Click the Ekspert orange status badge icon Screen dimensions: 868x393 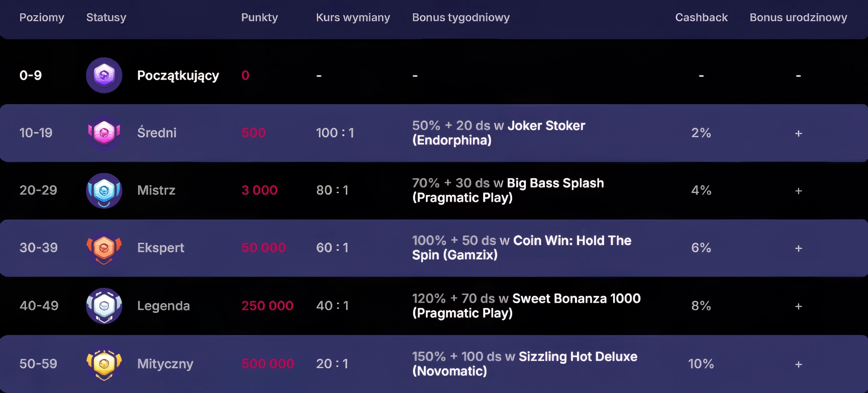(x=104, y=248)
